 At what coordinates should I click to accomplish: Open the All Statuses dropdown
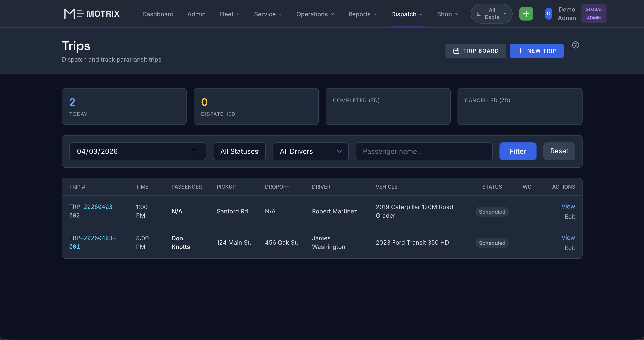[x=239, y=151]
